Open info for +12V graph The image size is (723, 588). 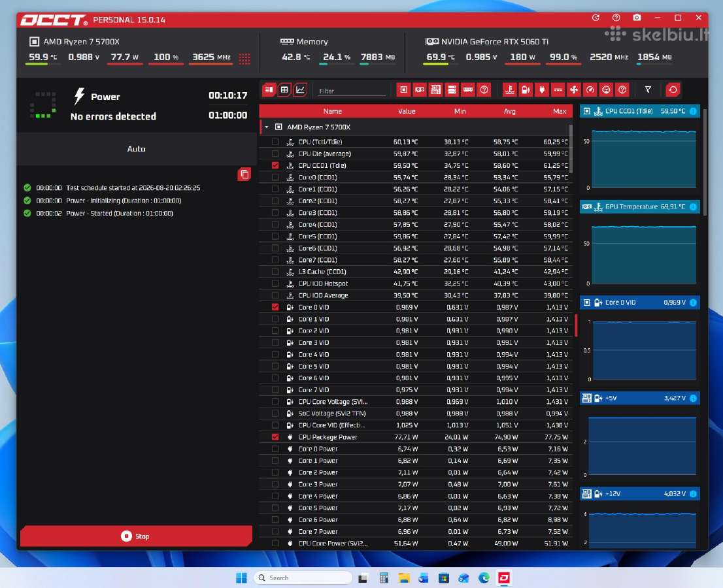click(693, 494)
